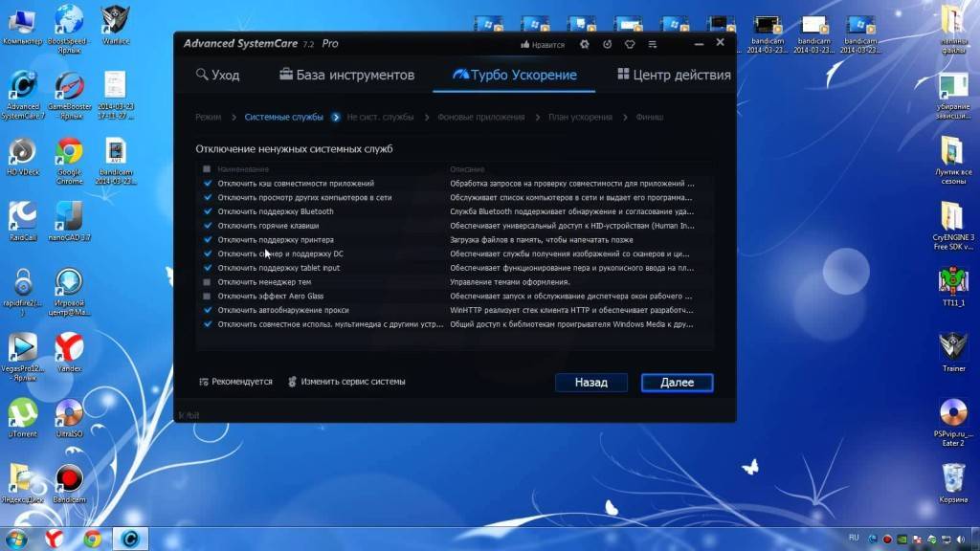Select the Google Chrome desktop icon

point(69,161)
